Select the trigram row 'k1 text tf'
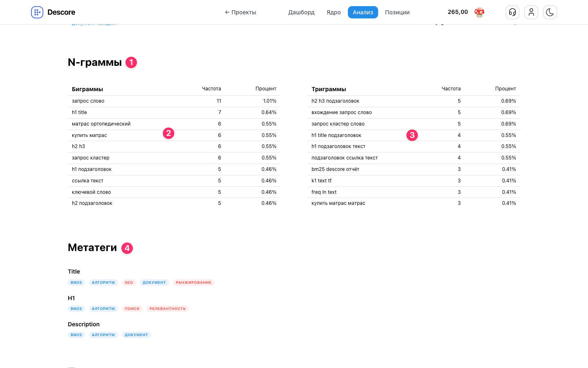Viewport: 588px width, 368px height. pyautogui.click(x=414, y=181)
